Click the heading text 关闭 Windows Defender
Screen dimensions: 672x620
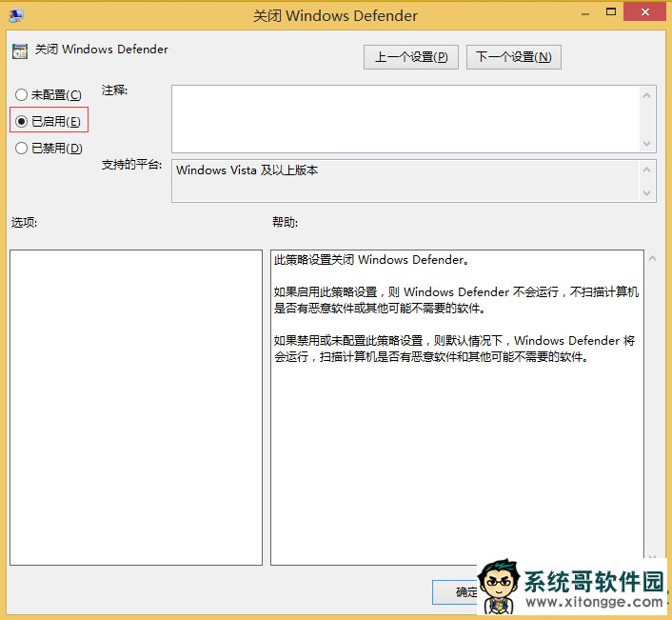click(101, 50)
